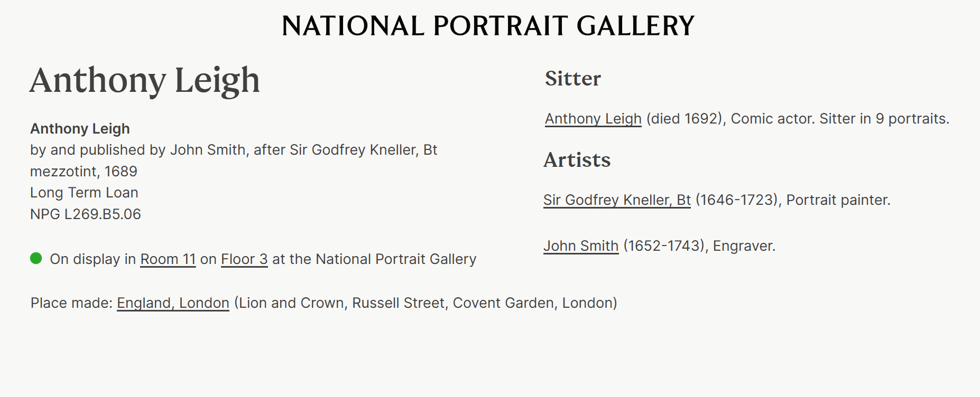Screen dimensions: 980x397
Task: Open the John Smith engraver link
Action: [x=581, y=246]
